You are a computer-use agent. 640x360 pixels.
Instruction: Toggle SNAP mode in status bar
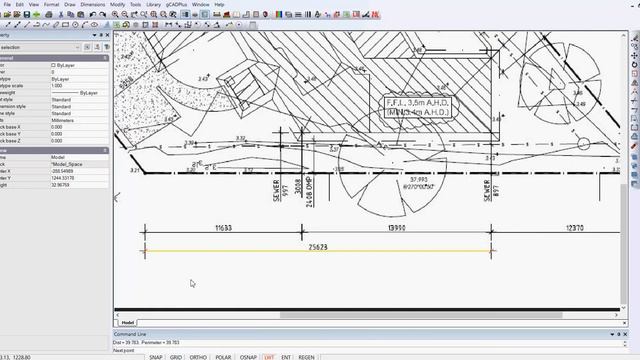coord(156,357)
